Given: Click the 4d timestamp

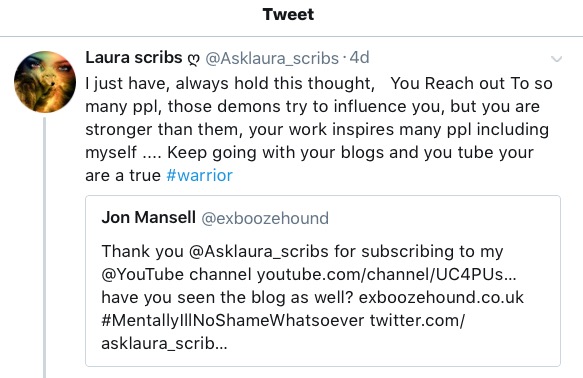Looking at the screenshot, I should point(360,58).
